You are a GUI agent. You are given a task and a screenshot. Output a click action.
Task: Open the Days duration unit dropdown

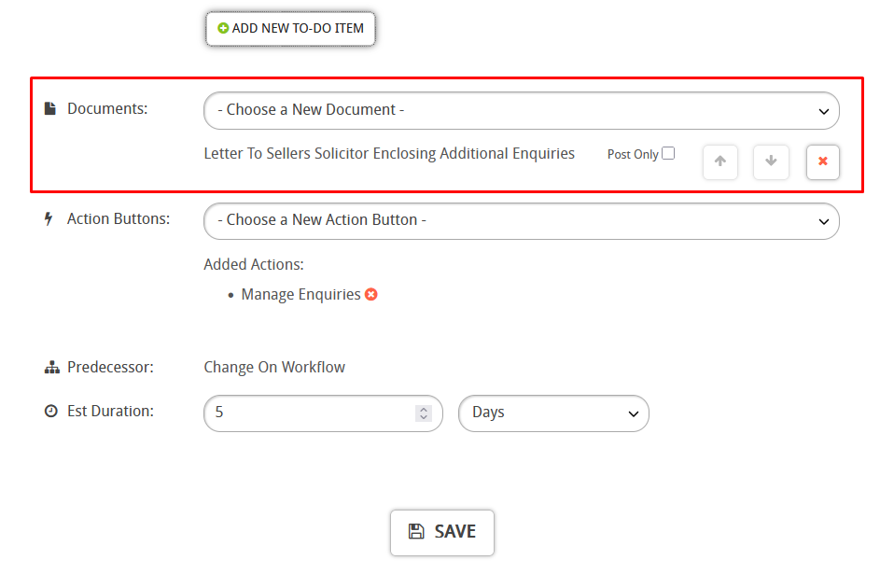[x=553, y=413]
